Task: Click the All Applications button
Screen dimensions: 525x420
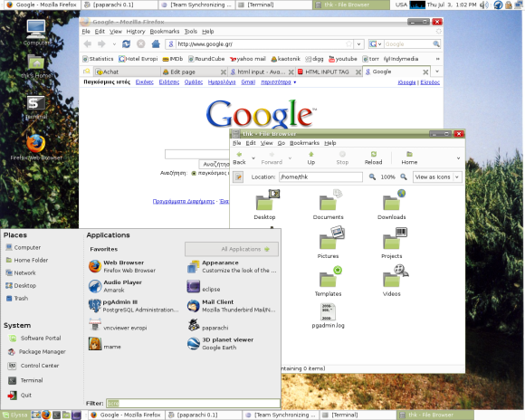Action: click(x=232, y=249)
